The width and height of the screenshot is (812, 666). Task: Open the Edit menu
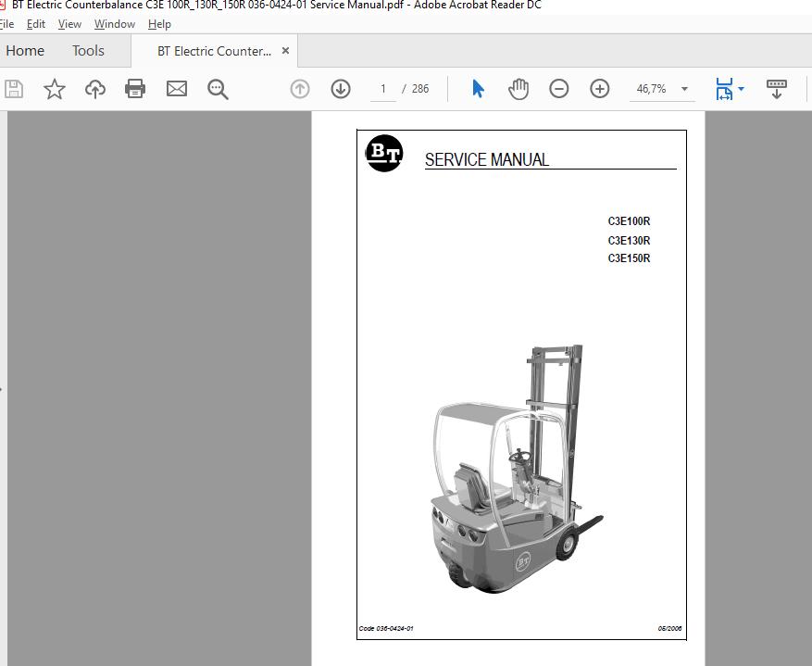[36, 24]
